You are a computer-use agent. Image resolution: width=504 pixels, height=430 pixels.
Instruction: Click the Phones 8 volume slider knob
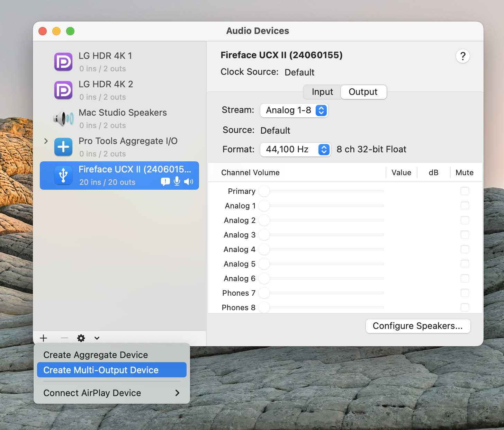(x=264, y=307)
